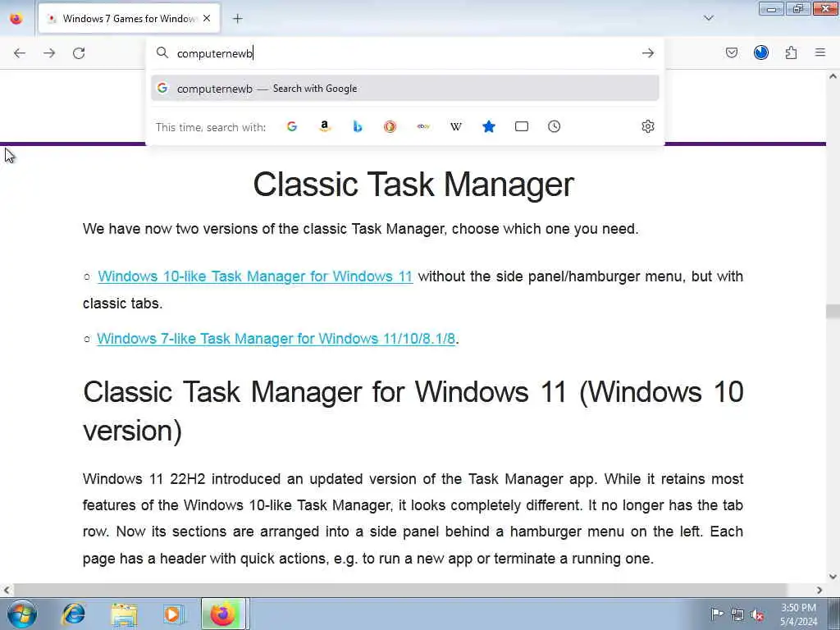Open the muted volume tray icon
840x630 pixels.
[757, 614]
